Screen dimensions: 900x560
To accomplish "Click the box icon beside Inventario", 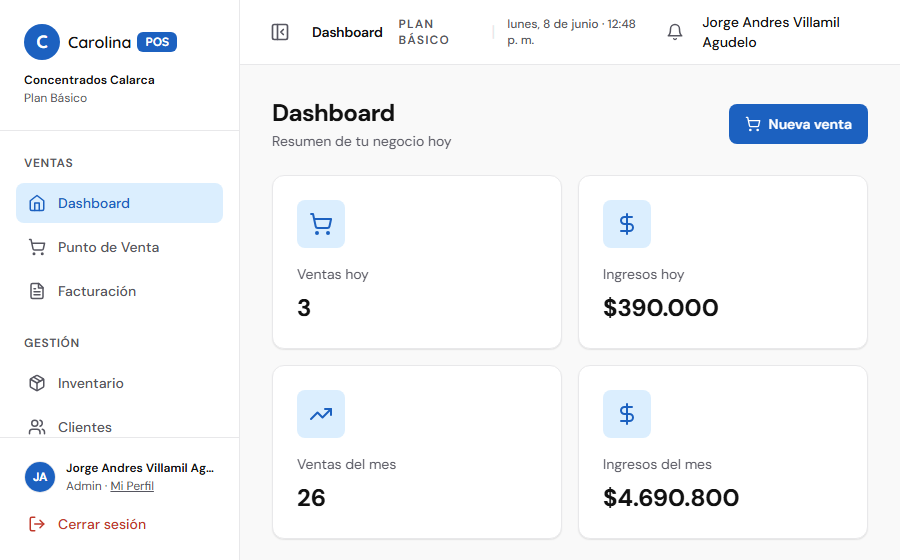I will click(37, 383).
